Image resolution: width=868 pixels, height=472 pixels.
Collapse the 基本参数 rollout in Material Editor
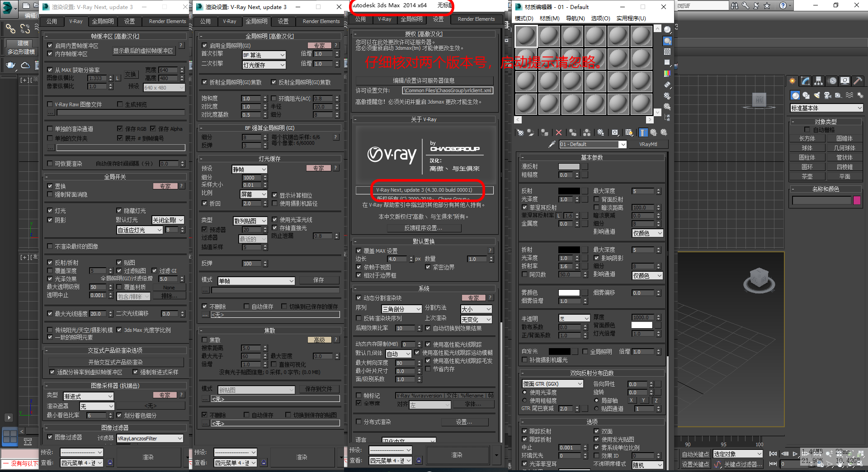[592, 157]
